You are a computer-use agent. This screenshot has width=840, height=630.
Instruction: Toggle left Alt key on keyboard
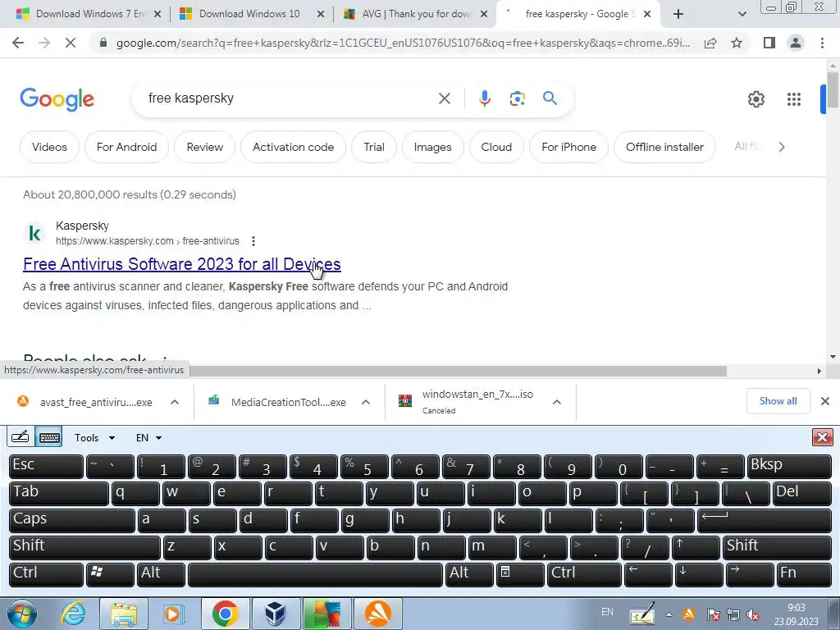(161, 574)
